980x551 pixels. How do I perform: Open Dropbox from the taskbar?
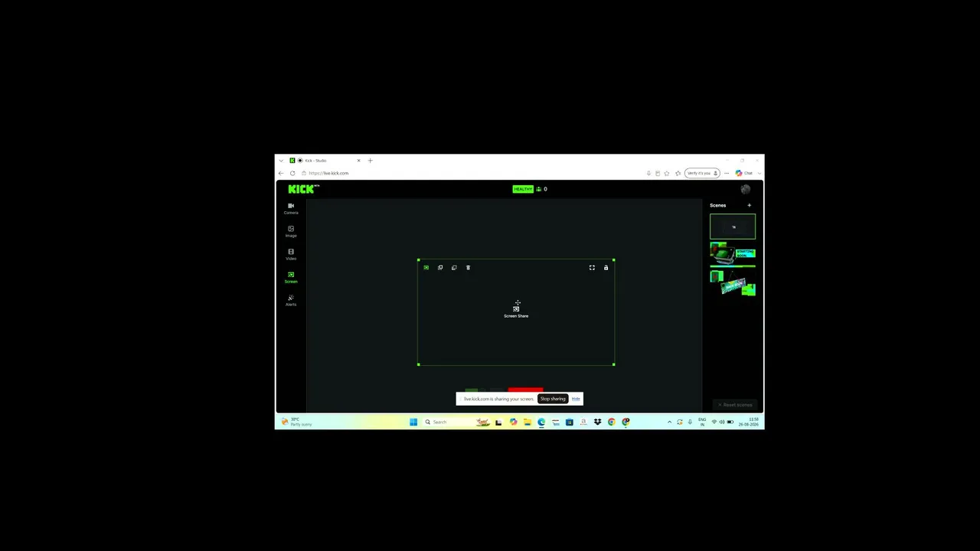point(597,422)
